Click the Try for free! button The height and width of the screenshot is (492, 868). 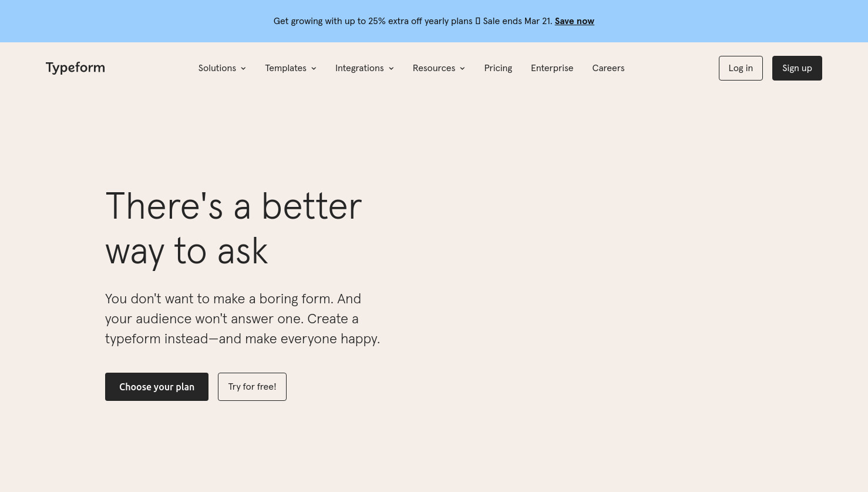point(252,387)
